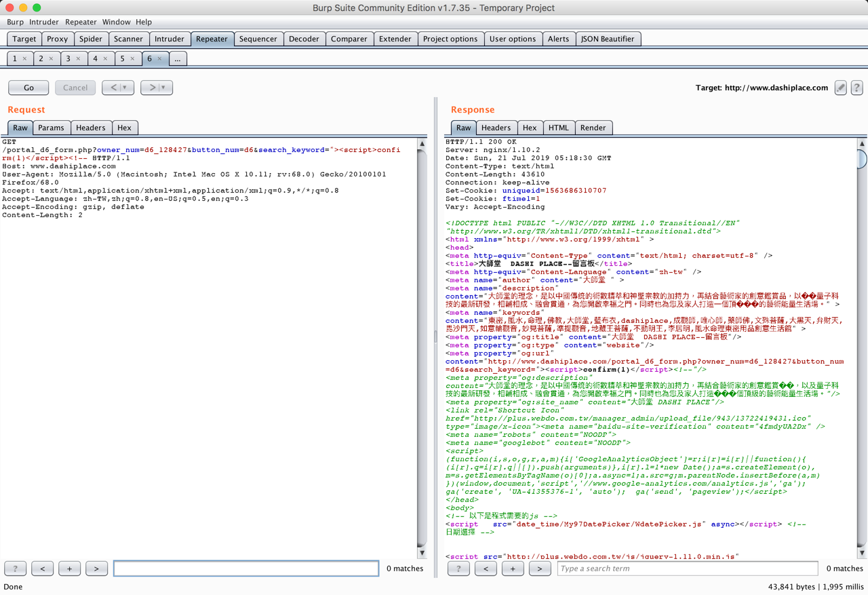The height and width of the screenshot is (595, 868).
Task: Click the Request pane scrollbar up arrow
Action: pyautogui.click(x=422, y=144)
